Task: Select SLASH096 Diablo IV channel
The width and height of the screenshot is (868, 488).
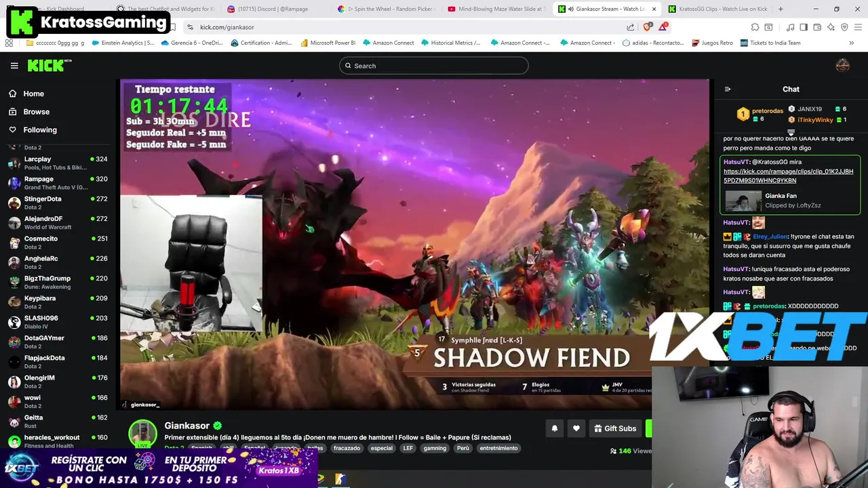Action: point(58,322)
